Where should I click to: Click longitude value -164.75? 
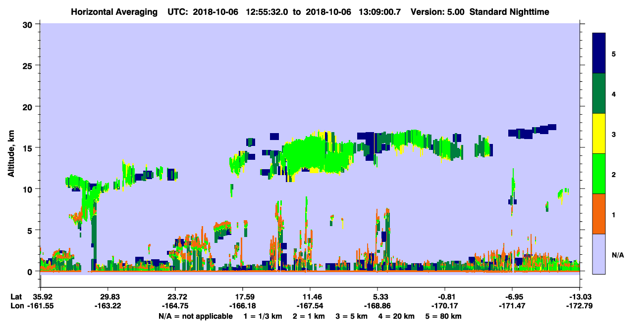tap(175, 306)
